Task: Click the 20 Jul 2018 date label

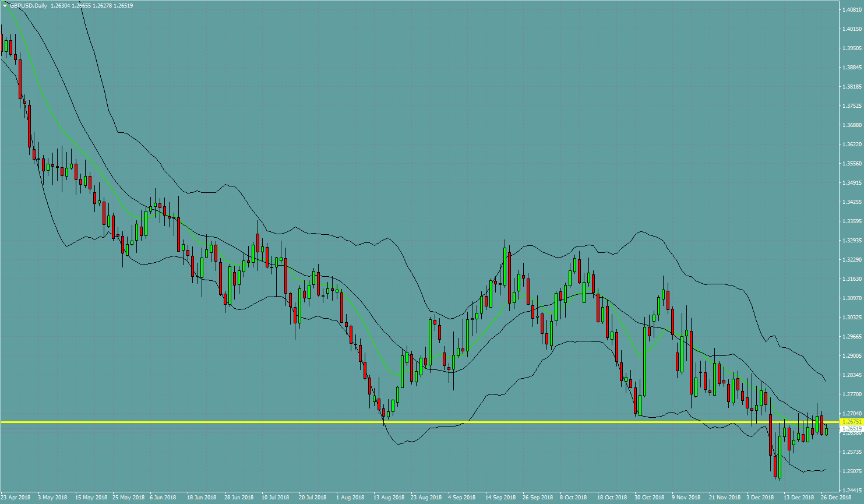Action: point(313,498)
